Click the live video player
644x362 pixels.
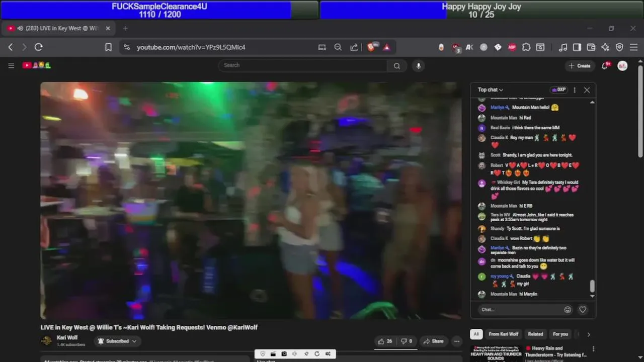(251, 201)
